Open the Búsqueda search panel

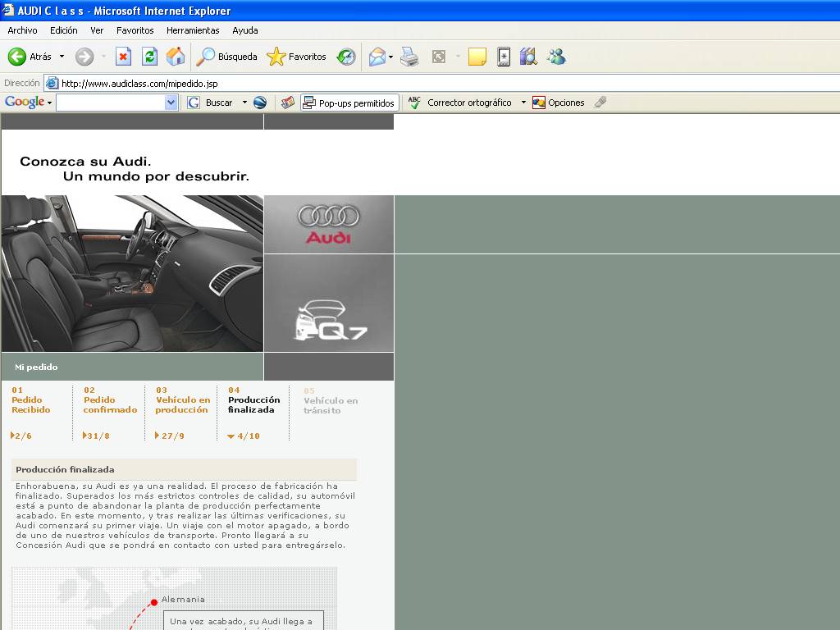(226, 57)
